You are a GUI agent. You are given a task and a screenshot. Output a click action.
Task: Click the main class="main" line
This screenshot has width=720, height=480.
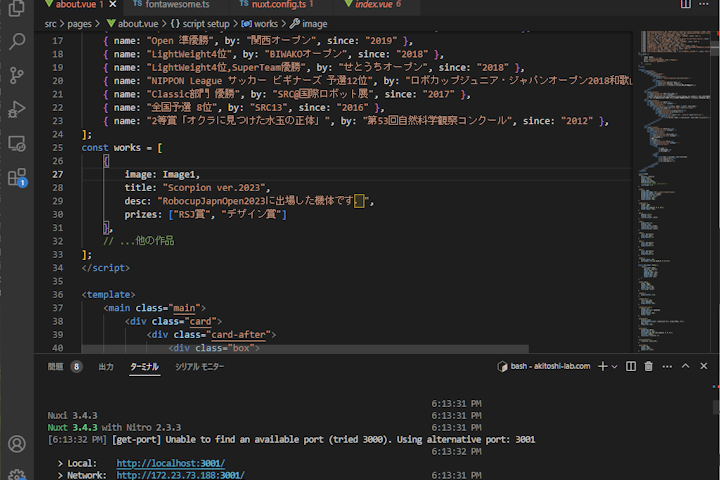[x=154, y=308]
